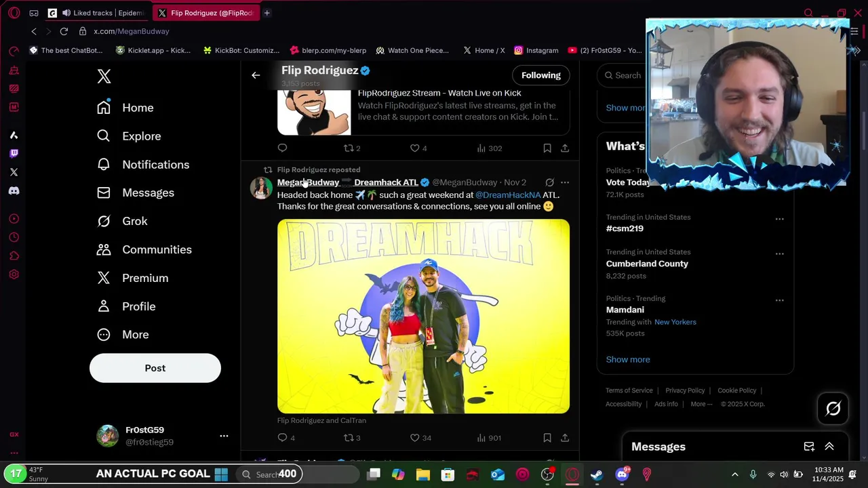Open Discord in the Opera sidebar
The height and width of the screenshot is (488, 868).
point(14,191)
